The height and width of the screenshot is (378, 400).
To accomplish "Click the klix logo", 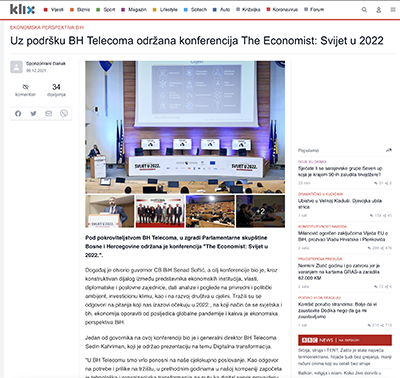I will click(x=22, y=9).
